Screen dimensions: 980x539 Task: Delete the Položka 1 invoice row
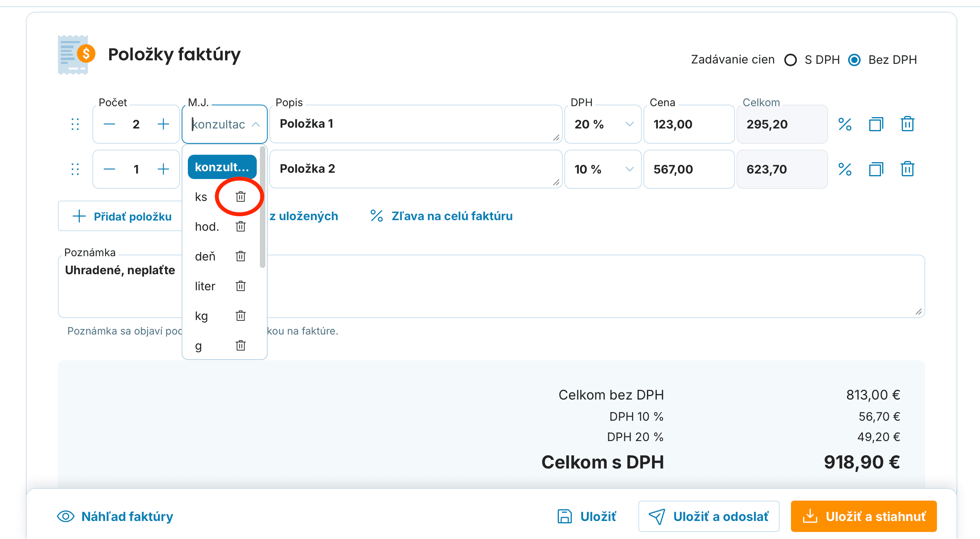[x=907, y=124]
